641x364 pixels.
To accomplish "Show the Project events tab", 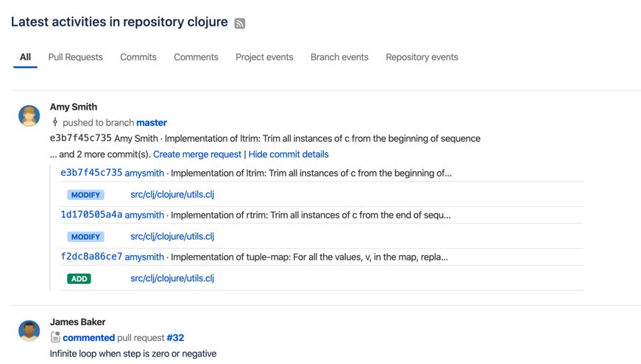I will click(264, 57).
